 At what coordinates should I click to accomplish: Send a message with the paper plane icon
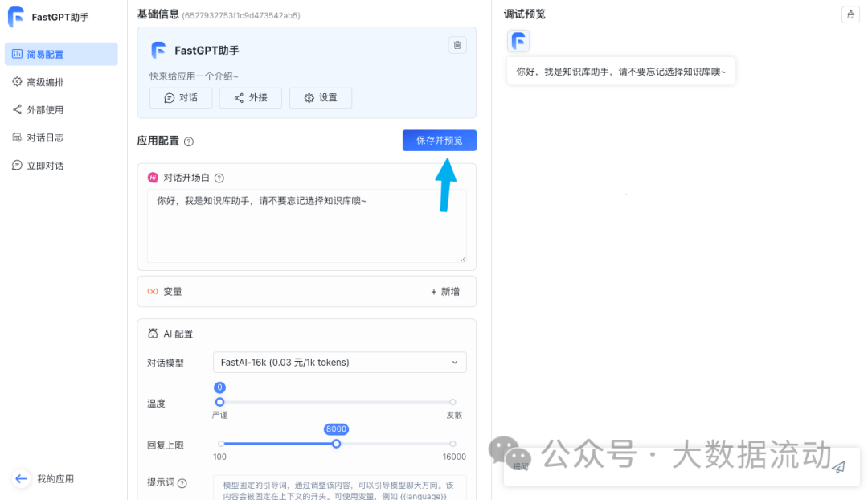838,466
